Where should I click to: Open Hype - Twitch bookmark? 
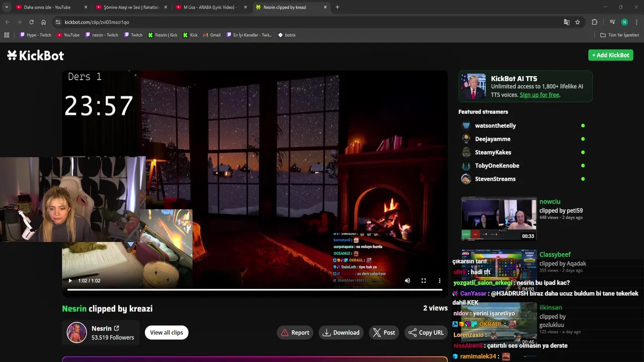[35, 35]
